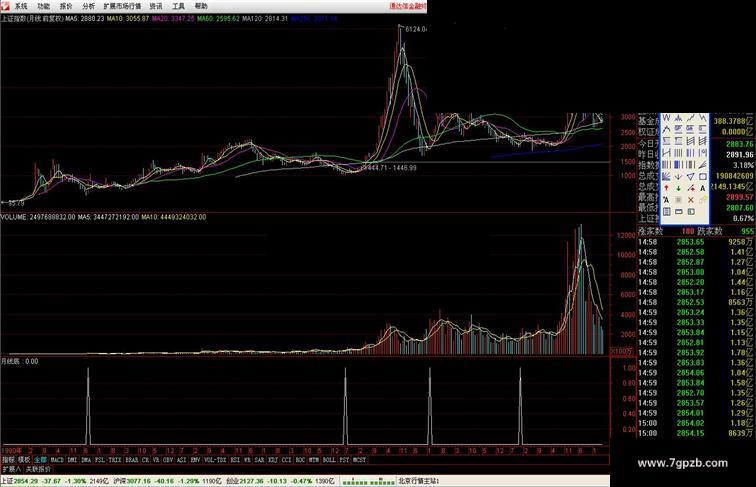Click the red X delete drawing tool
The image size is (756, 487).
690,200
